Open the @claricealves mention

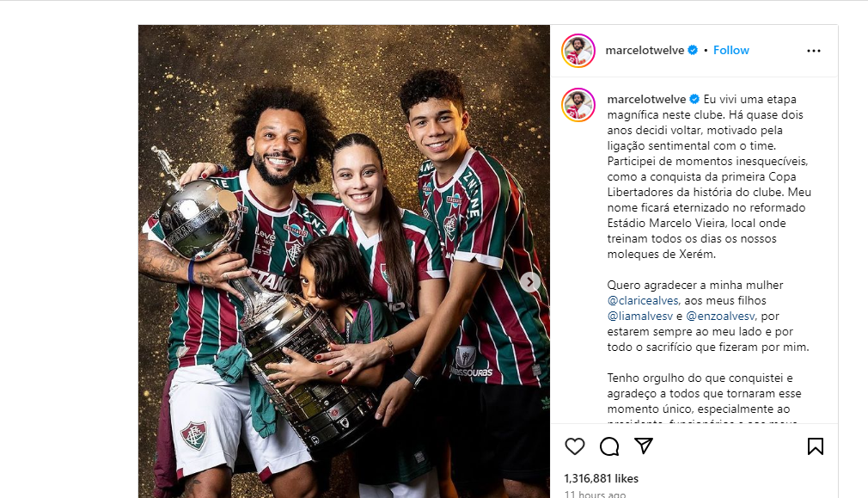[643, 301]
